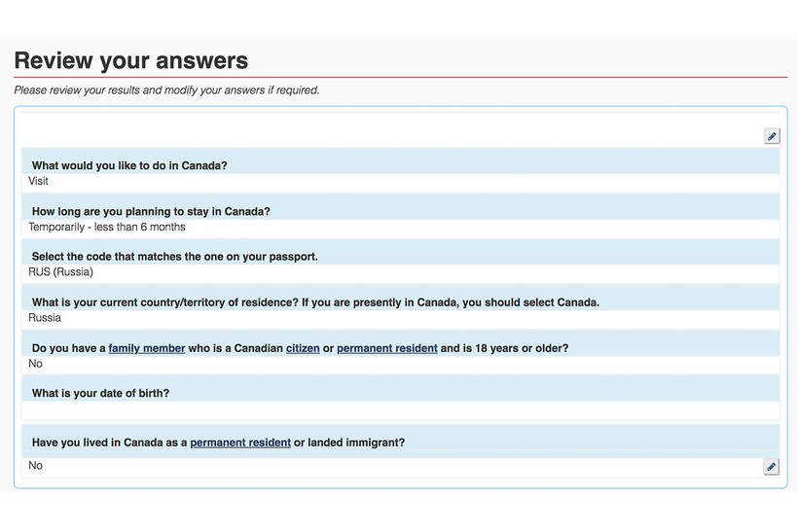This screenshot has height=532, width=798.
Task: Open the 'family member' definition link
Action: pyautogui.click(x=147, y=348)
